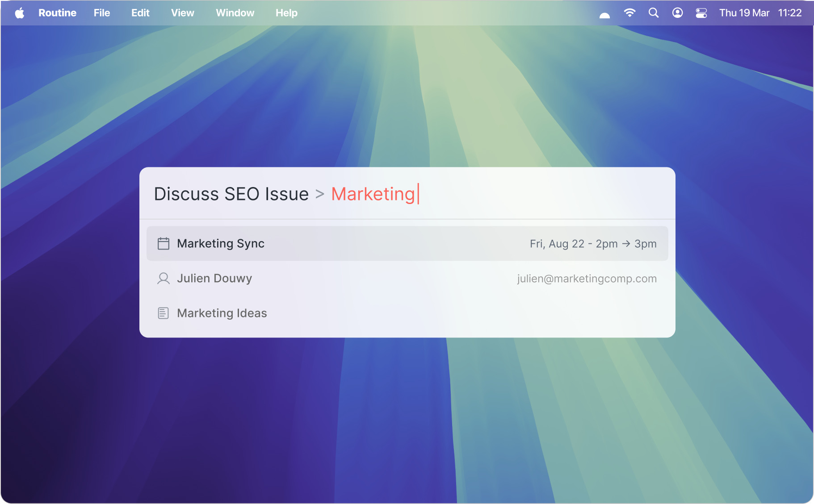Open the Wi-Fi status menu
This screenshot has height=504, width=814.
click(629, 13)
